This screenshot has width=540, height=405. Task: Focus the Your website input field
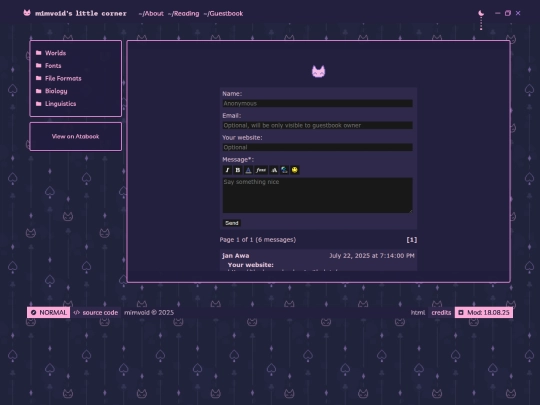click(x=318, y=147)
